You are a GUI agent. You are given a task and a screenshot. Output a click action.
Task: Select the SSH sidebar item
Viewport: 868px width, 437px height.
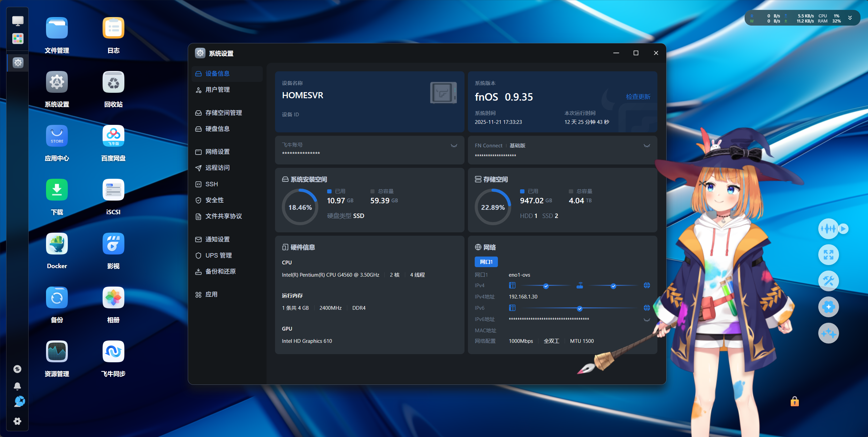click(x=211, y=184)
